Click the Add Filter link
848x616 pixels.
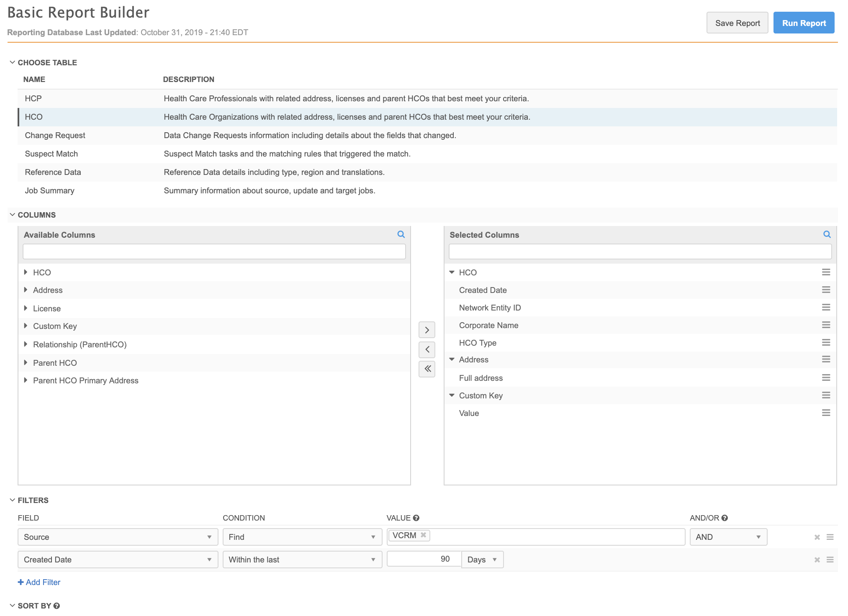(x=39, y=582)
